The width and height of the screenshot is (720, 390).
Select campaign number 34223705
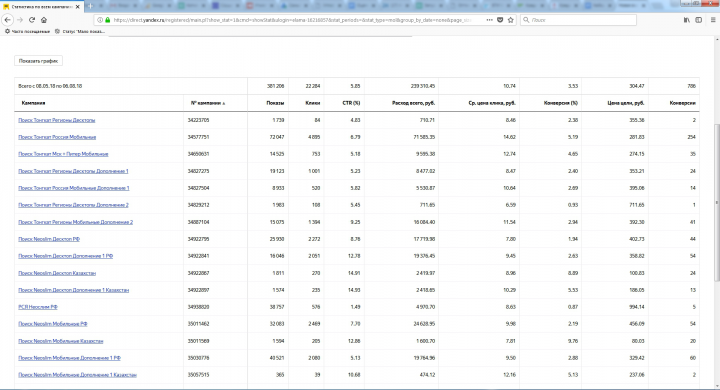click(x=198, y=120)
